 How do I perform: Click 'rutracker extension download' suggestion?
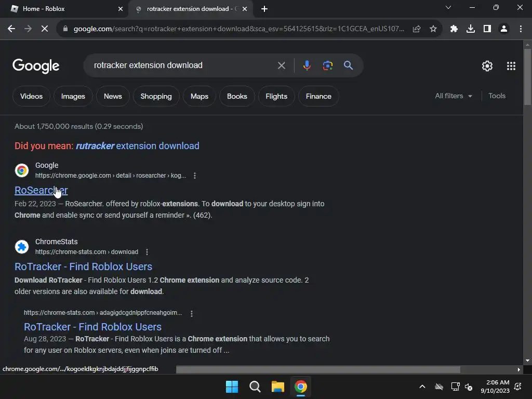point(137,146)
